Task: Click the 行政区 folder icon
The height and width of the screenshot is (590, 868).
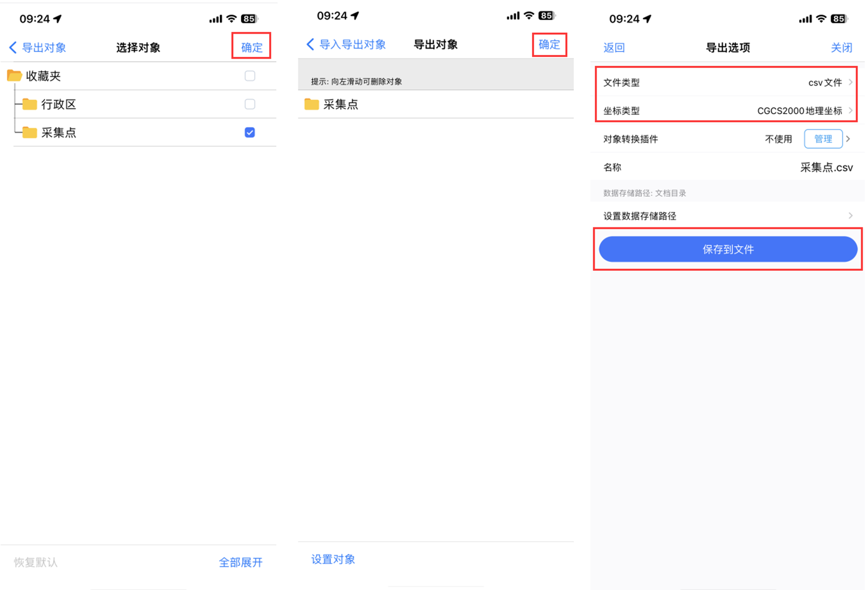Action: 29,104
